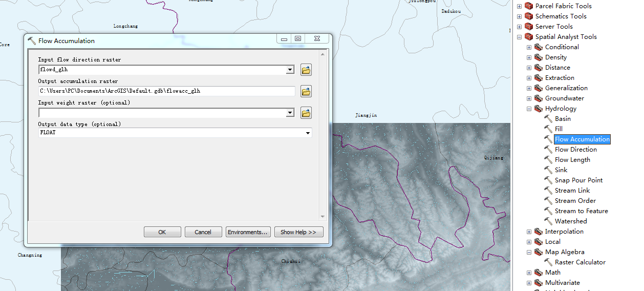644x291 pixels.
Task: Open the input weight raster dropdown
Action: click(290, 113)
